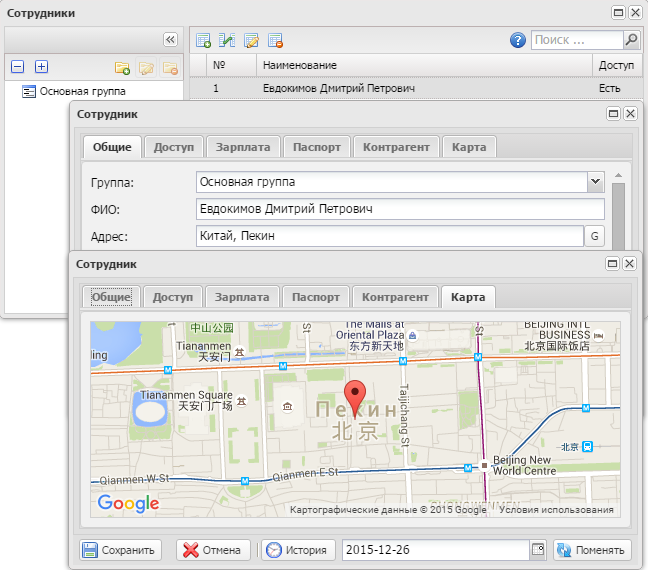
Task: Open Зарплата tab in back Сотрудник window
Action: [243, 147]
